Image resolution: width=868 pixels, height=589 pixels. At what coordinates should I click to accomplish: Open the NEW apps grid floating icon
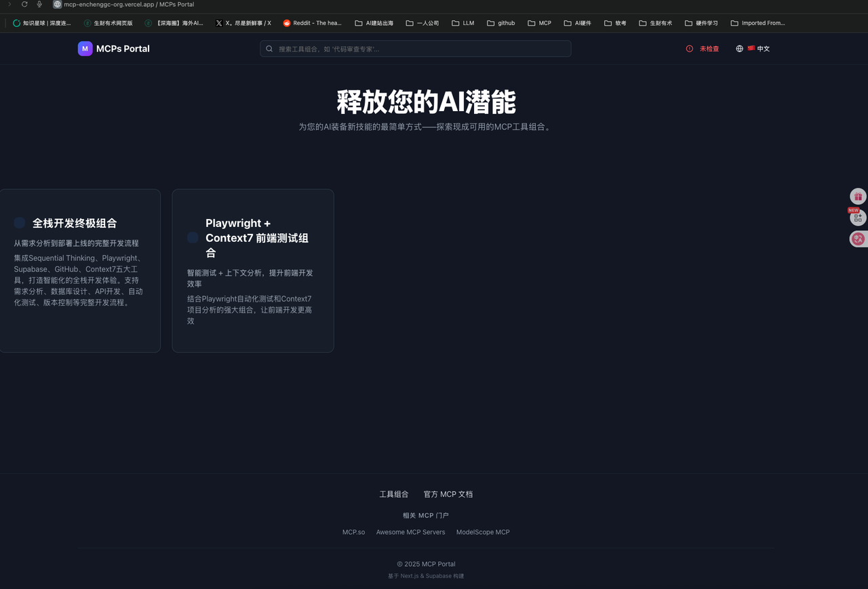(x=858, y=218)
